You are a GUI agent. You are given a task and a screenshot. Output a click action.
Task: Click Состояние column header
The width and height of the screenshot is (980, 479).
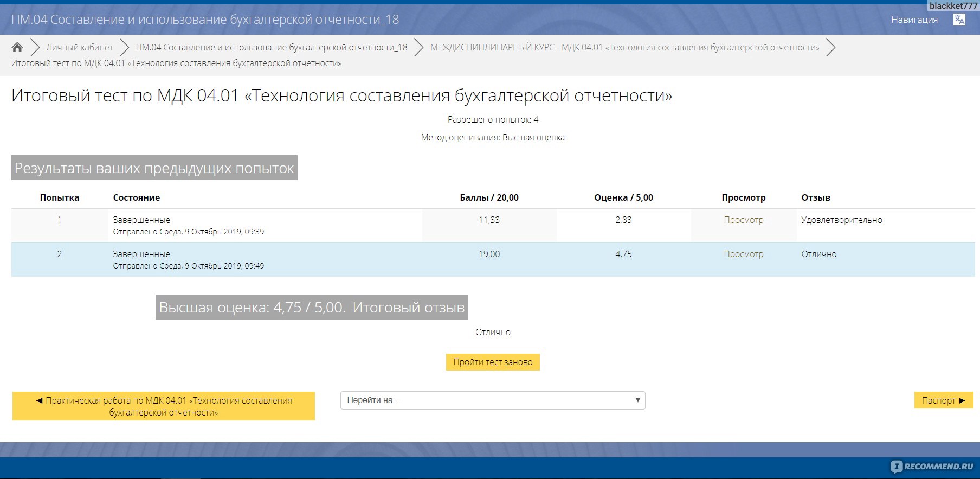click(x=137, y=197)
